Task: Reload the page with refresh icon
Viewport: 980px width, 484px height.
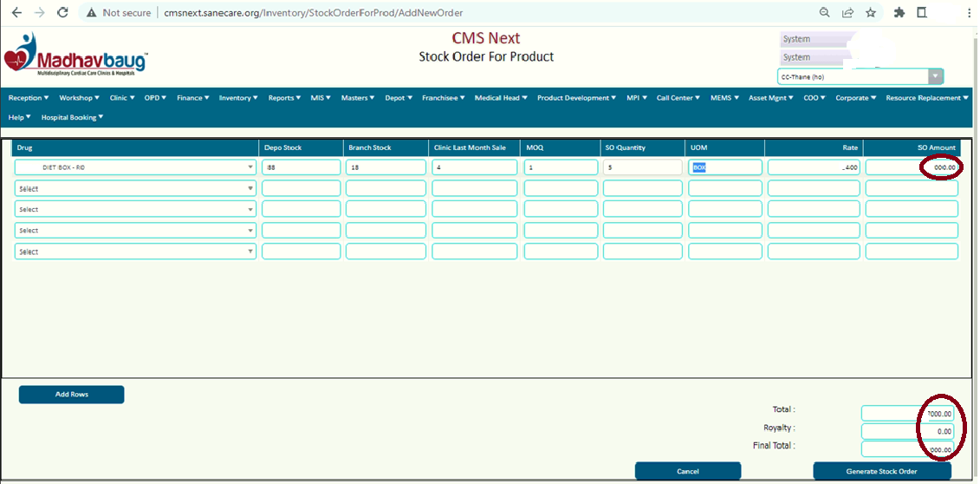Action: tap(62, 13)
